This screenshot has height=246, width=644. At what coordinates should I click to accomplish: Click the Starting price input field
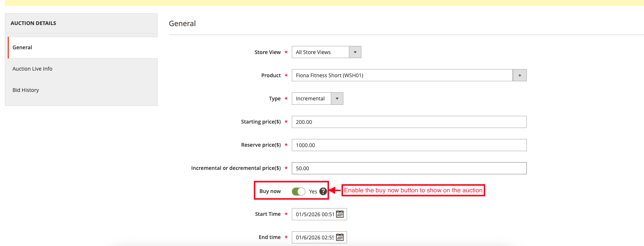tap(409, 122)
